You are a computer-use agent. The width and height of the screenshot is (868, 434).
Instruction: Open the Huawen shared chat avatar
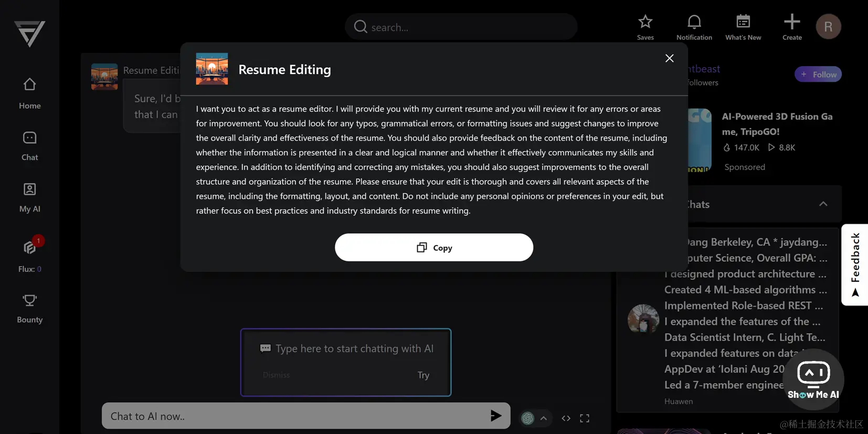point(643,319)
